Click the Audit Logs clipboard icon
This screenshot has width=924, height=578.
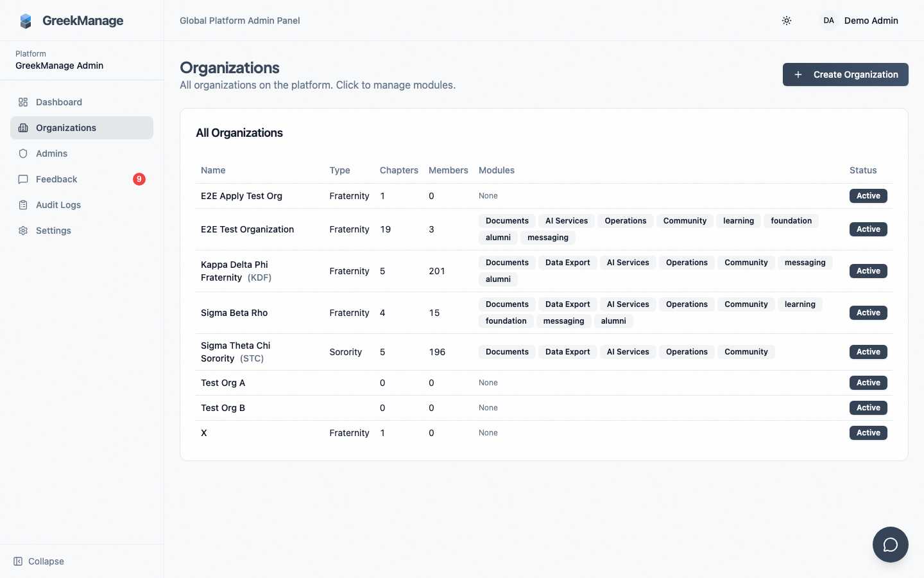(23, 205)
